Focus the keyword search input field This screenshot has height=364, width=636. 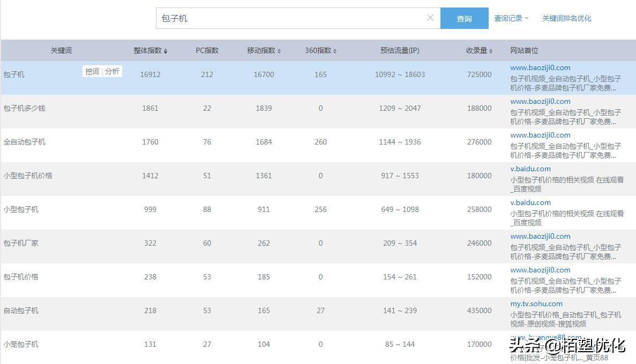[x=292, y=18]
